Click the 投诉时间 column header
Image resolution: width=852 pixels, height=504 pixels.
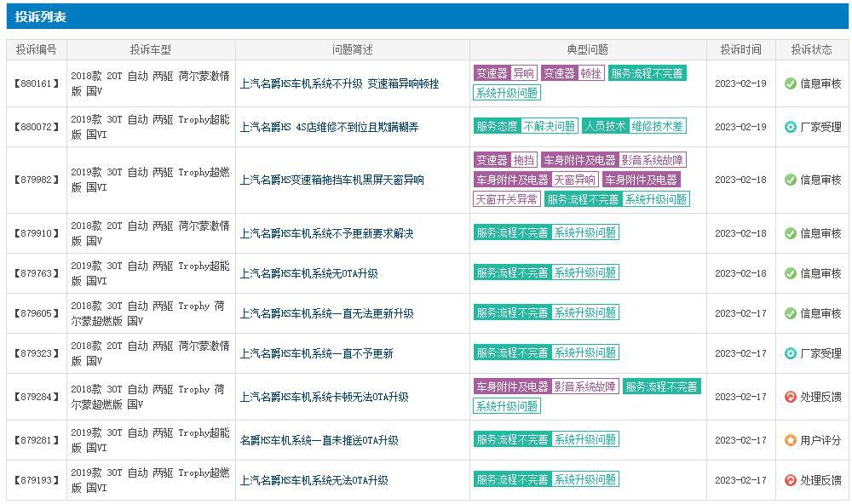pyautogui.click(x=740, y=49)
